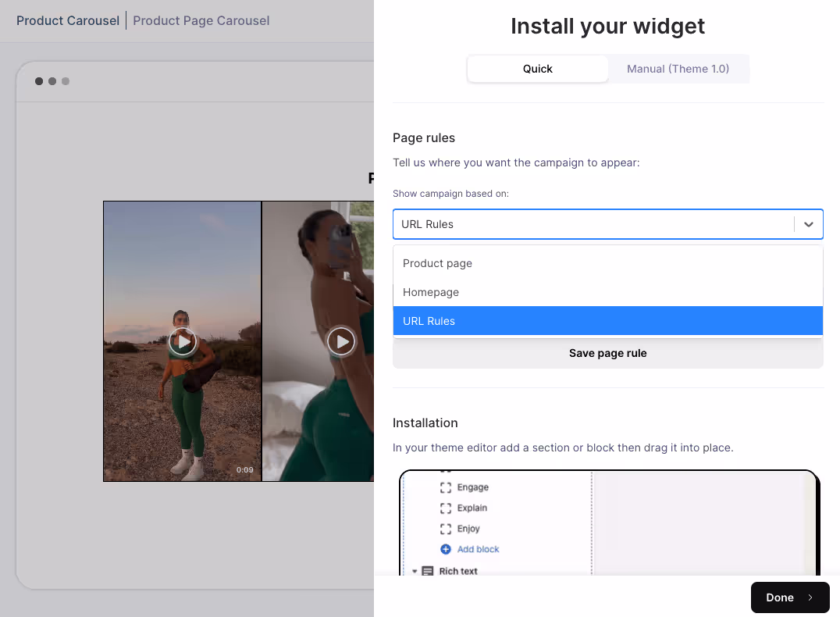Switch to the Quick install tab
The width and height of the screenshot is (840, 617).
click(x=537, y=69)
